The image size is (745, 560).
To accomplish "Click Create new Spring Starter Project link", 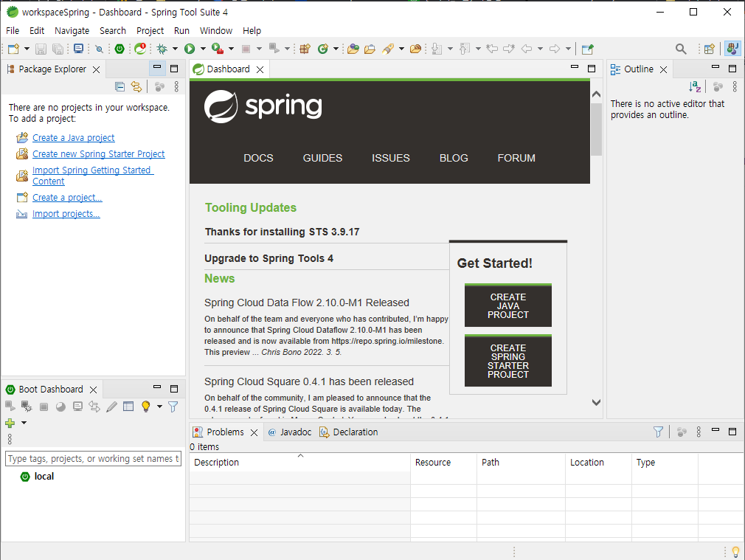I will (98, 154).
